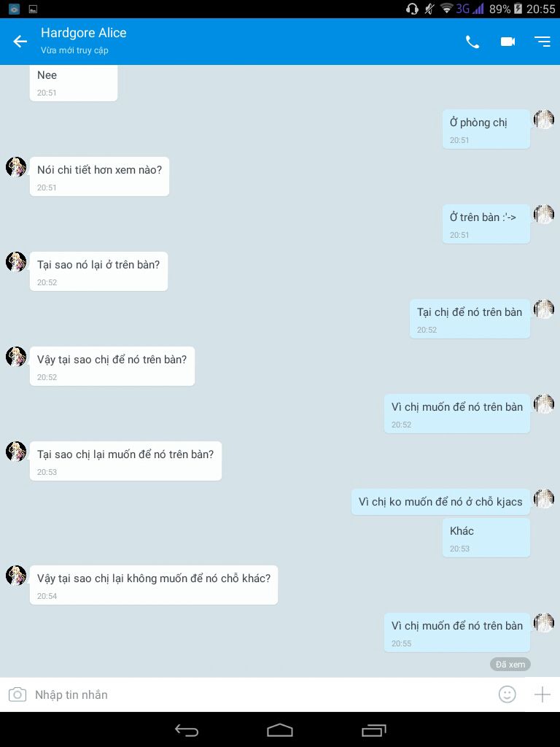Tap sender avatar beside 'Nói chi tiết hơn xem nào?'
The image size is (560, 747).
point(16,167)
